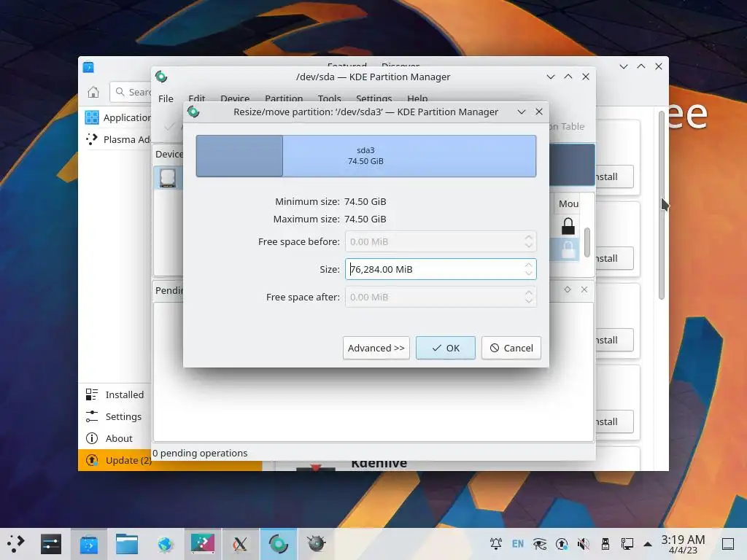Click the highlighted white lock icon
The width and height of the screenshot is (747, 560).
(568, 249)
